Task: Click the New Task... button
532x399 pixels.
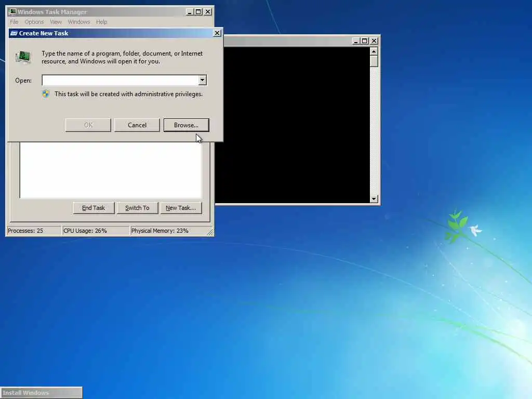Action: [181, 208]
